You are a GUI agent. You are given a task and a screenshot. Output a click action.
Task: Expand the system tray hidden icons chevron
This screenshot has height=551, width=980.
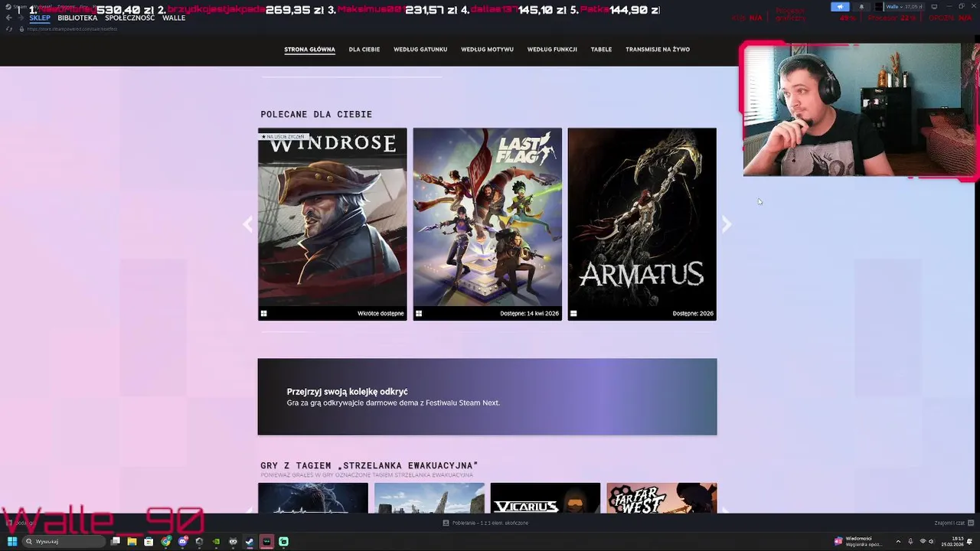pyautogui.click(x=898, y=541)
